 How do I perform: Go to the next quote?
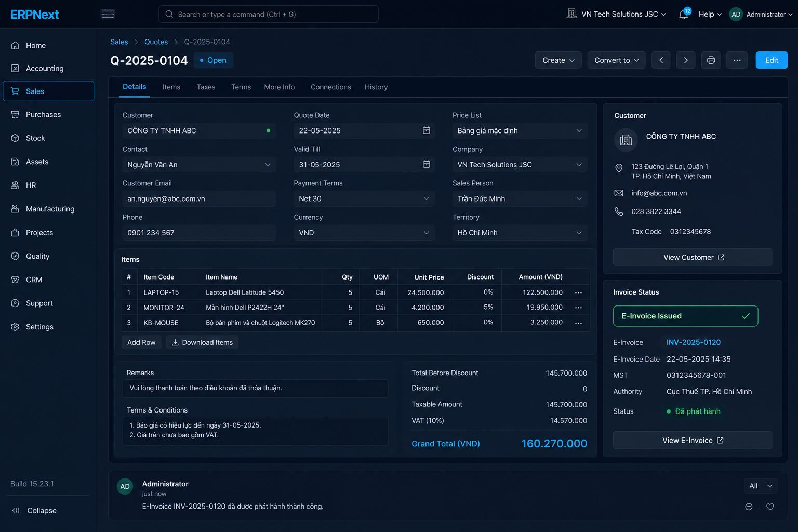[x=686, y=60]
